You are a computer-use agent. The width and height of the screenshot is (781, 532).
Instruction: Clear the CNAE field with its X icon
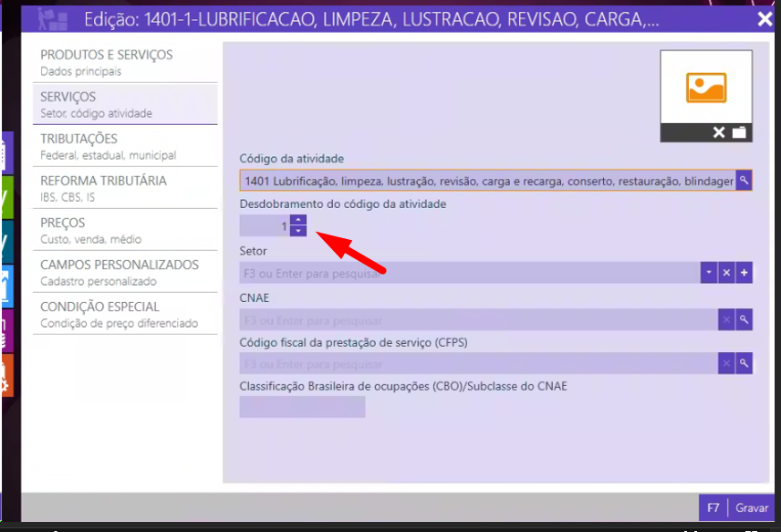pos(726,319)
